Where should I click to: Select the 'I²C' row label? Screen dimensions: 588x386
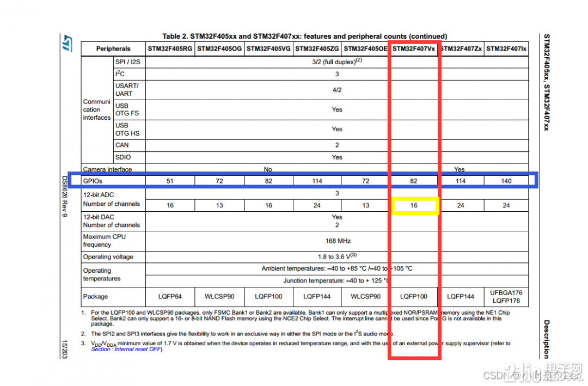click(x=120, y=74)
